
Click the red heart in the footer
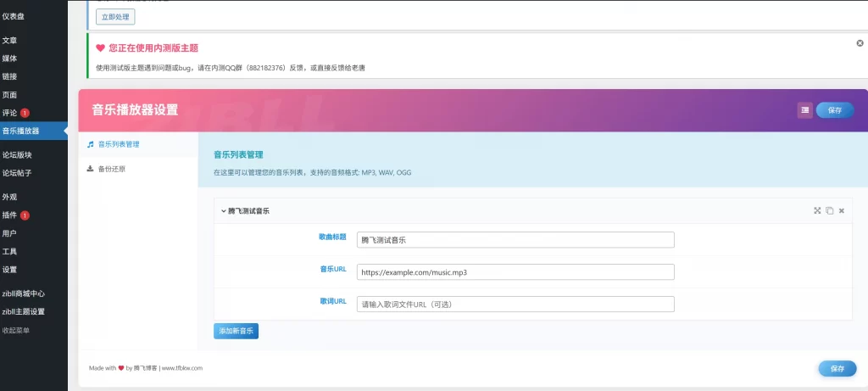coord(121,368)
